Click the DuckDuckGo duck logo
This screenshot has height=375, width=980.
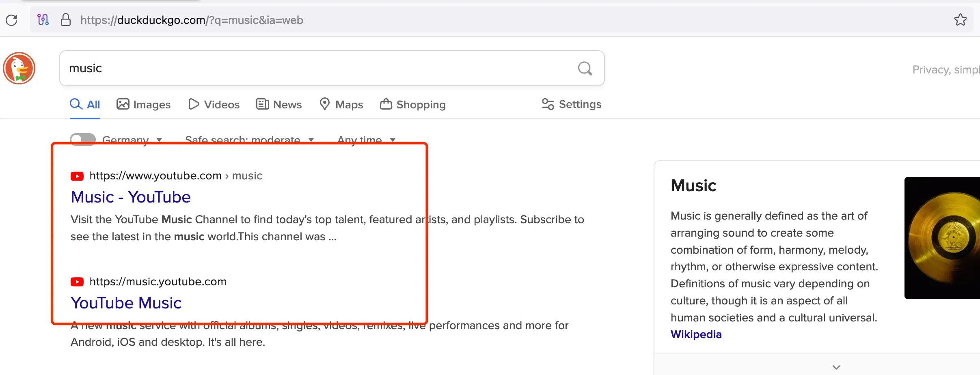pos(19,68)
